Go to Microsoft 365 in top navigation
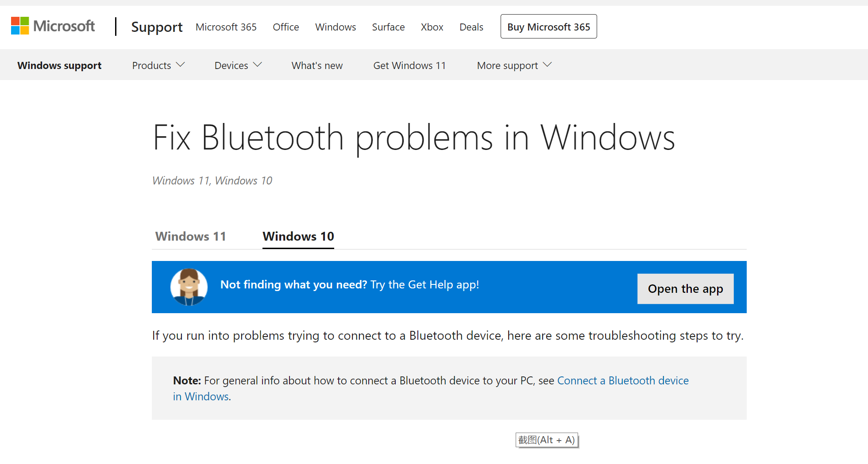Image resolution: width=868 pixels, height=464 pixels. pyautogui.click(x=226, y=27)
